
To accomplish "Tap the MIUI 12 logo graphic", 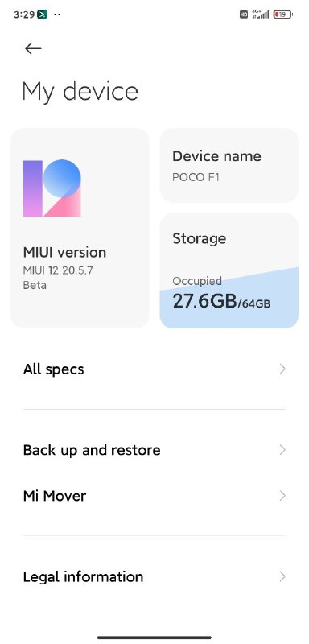I will tap(51, 188).
